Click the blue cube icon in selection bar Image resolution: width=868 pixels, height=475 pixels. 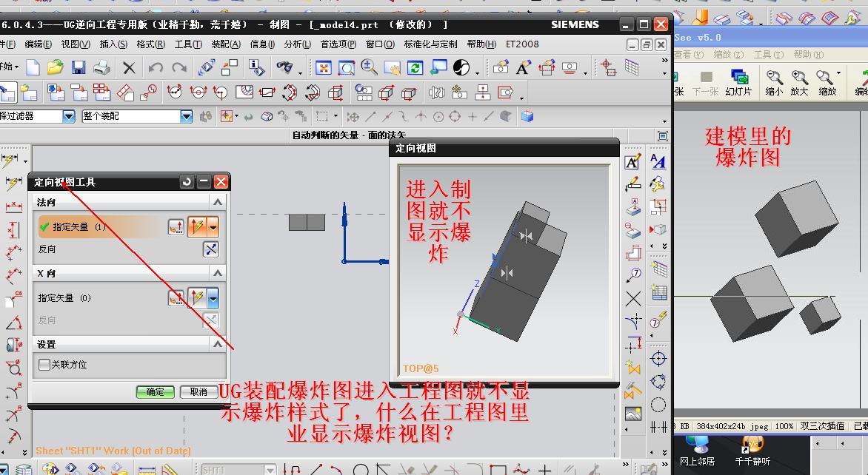(527, 116)
